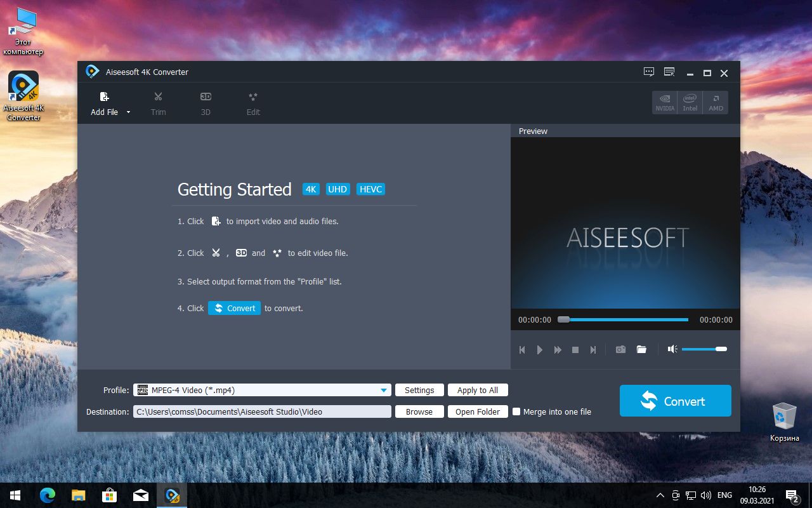Launch Aiseesoft 4K Converter from the desktop

23,86
